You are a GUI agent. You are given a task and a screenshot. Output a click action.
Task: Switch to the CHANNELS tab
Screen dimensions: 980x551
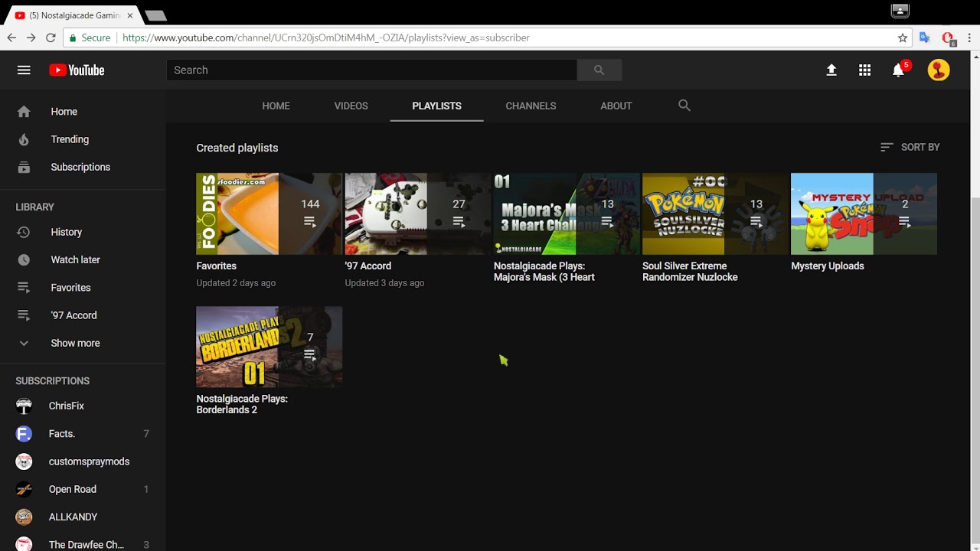[x=531, y=106]
